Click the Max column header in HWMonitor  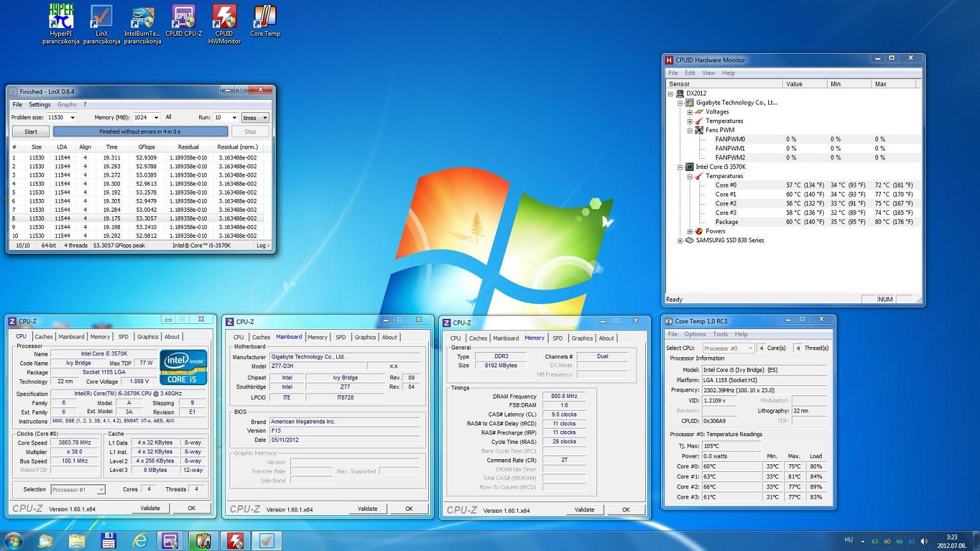coord(893,84)
